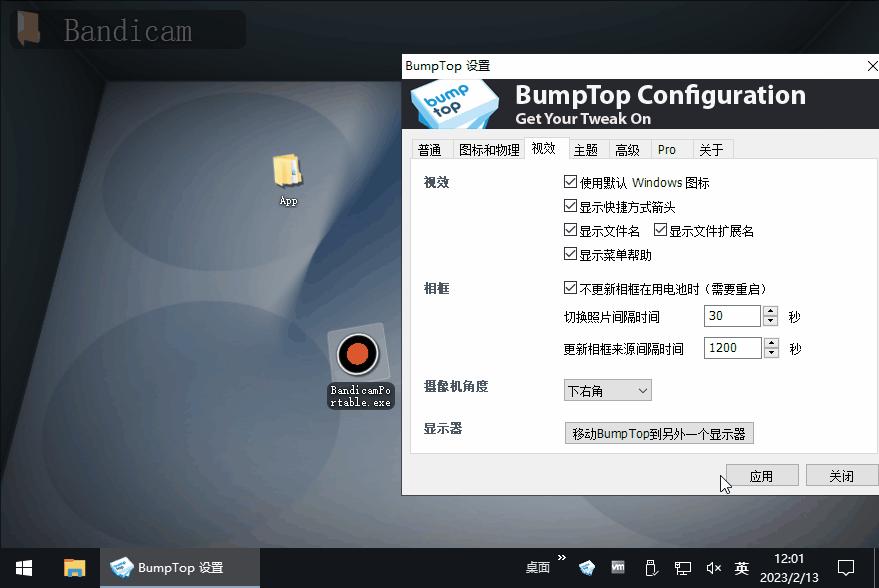This screenshot has height=588, width=879.
Task: Switch to the 主题 tab
Action: click(588, 149)
